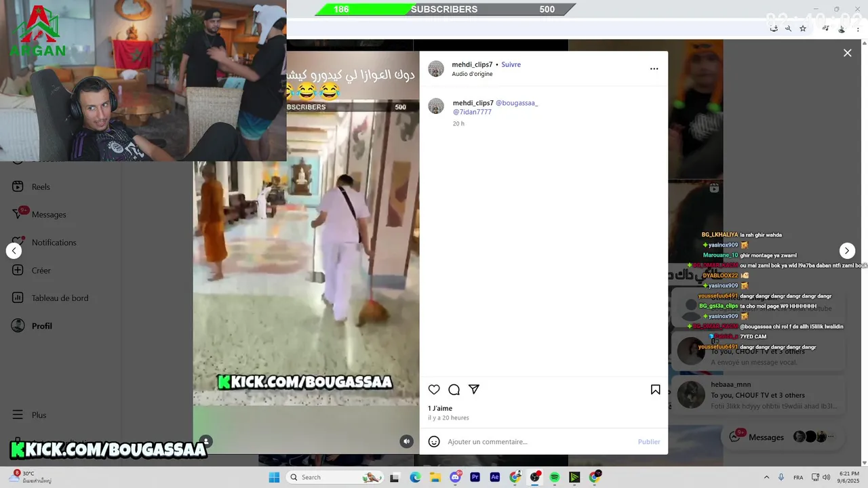Click the Tableau de bord chart icon
This screenshot has width=868, height=488.
point(18,298)
